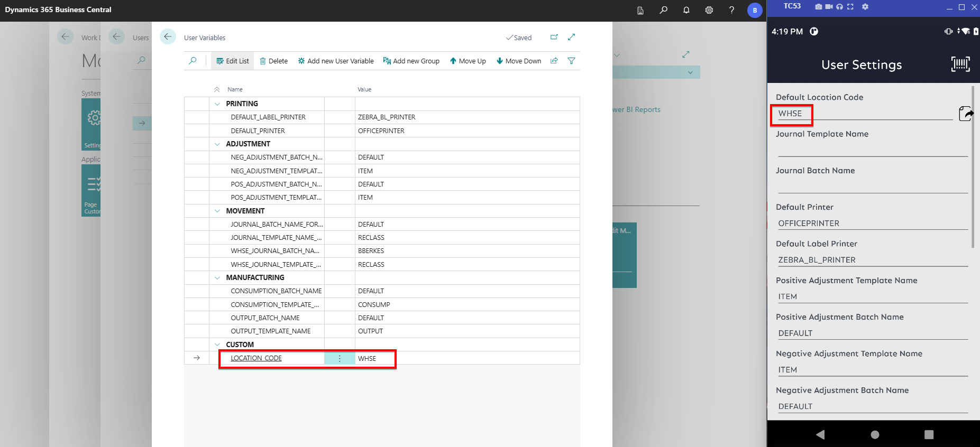This screenshot has height=447, width=980.
Task: Open the settings gear in top bar
Action: click(709, 10)
